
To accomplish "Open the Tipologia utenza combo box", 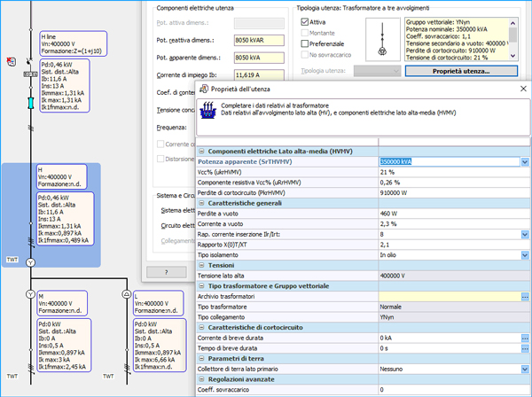I will tap(377, 71).
